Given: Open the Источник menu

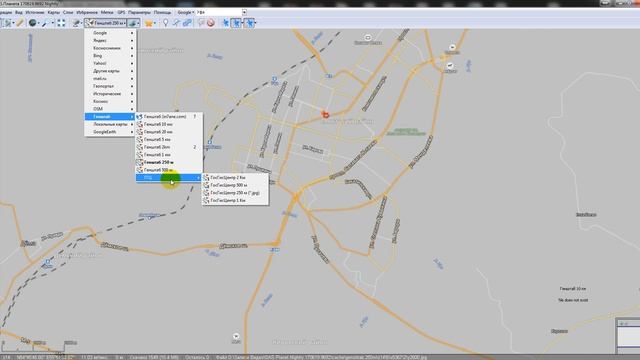Looking at the screenshot, I should (x=35, y=12).
